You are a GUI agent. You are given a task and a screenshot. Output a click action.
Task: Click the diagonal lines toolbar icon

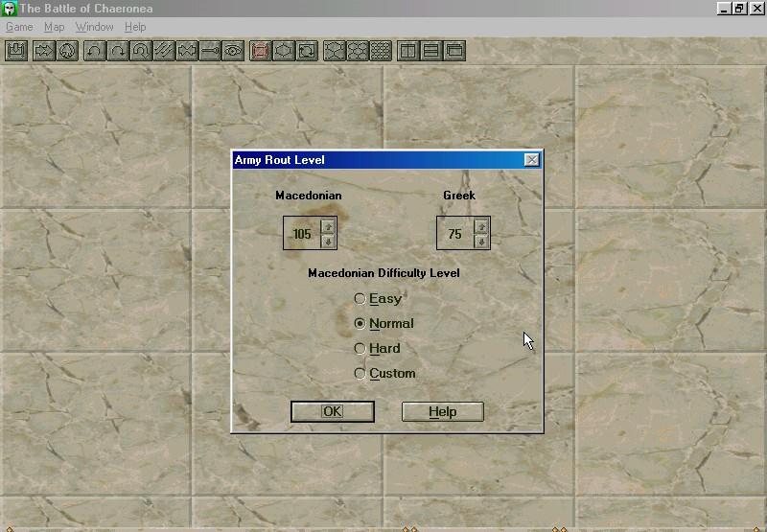click(x=164, y=50)
